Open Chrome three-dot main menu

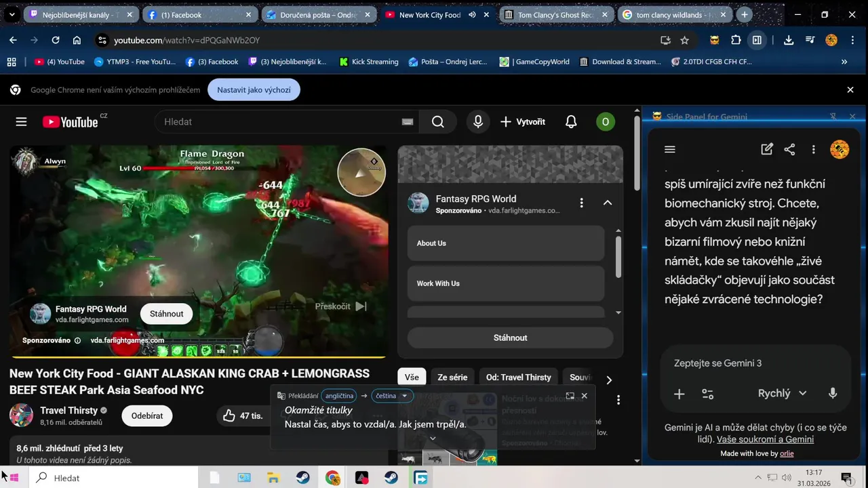[x=851, y=40]
